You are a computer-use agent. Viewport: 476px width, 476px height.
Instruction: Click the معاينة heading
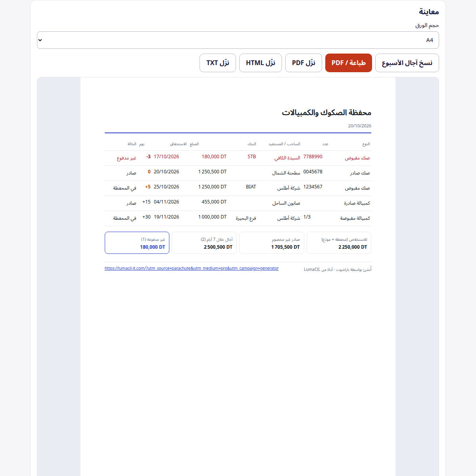point(429,12)
